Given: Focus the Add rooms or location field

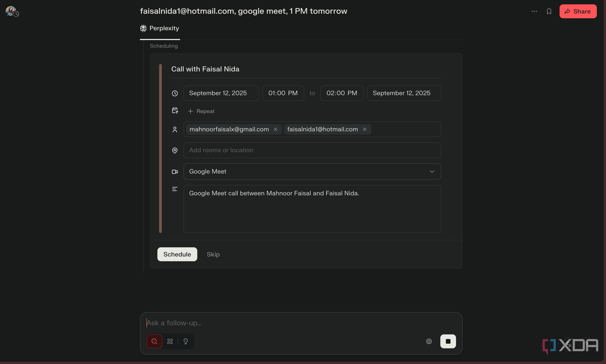Looking at the screenshot, I should [x=312, y=150].
